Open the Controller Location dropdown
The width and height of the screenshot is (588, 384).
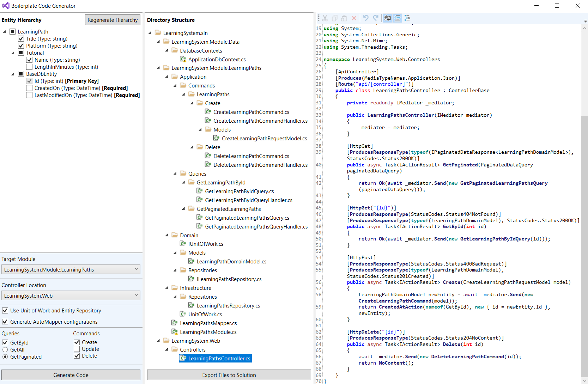[x=71, y=295]
